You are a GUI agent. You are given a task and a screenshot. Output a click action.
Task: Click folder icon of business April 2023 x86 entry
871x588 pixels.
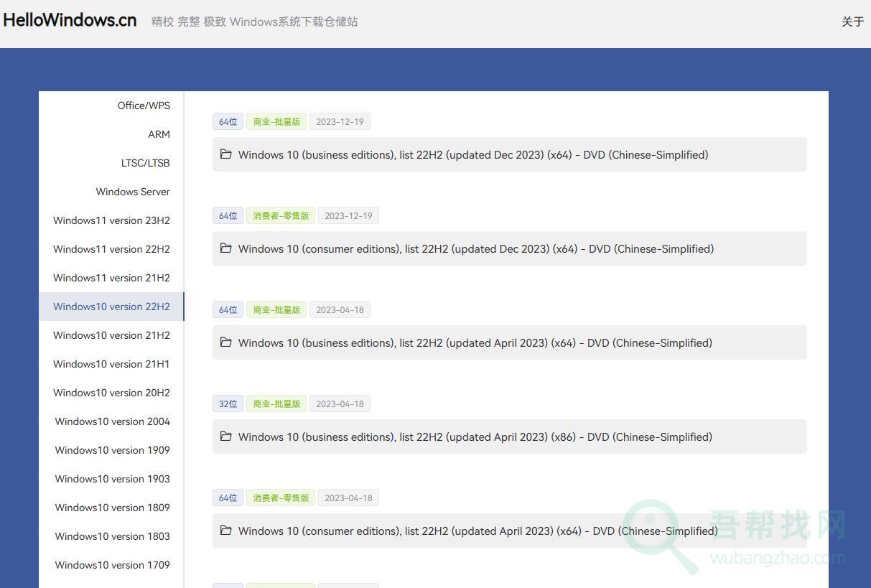(225, 437)
